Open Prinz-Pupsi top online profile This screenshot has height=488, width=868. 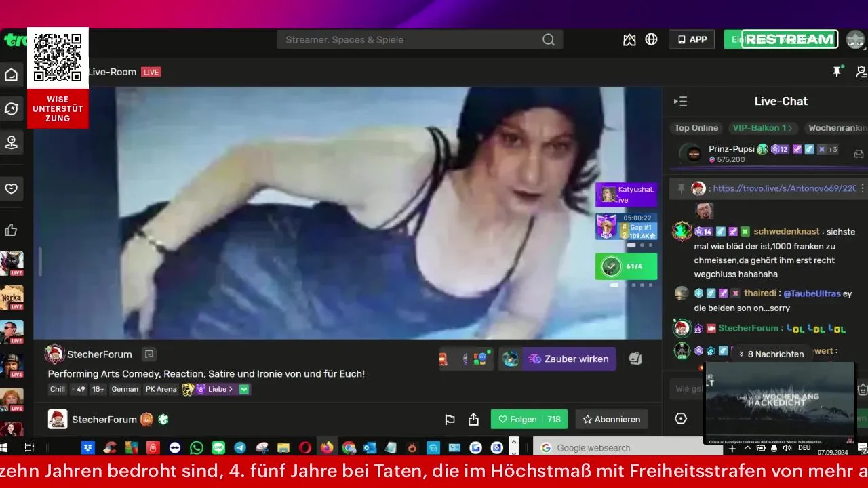pos(732,149)
